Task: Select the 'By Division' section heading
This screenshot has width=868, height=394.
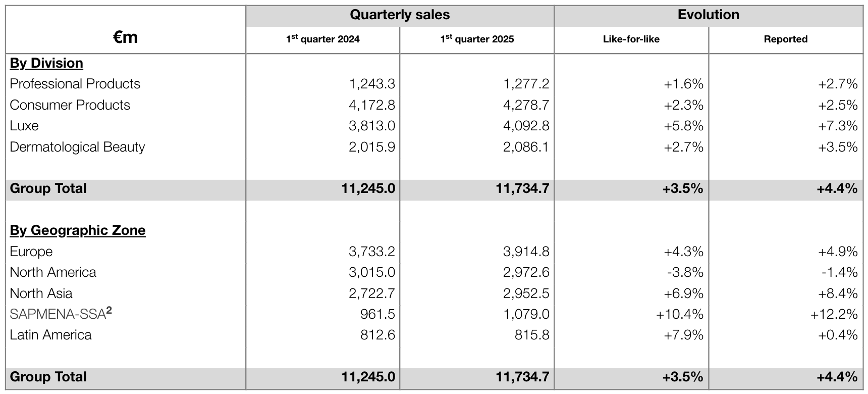Action: point(46,63)
